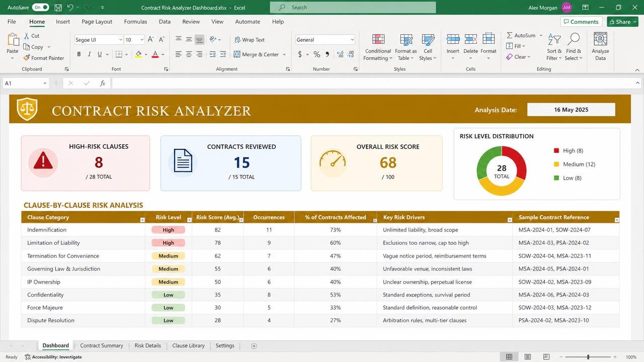Open the Formulas ribbon tab
Viewport: 644px width, 362px height.
pyautogui.click(x=135, y=22)
